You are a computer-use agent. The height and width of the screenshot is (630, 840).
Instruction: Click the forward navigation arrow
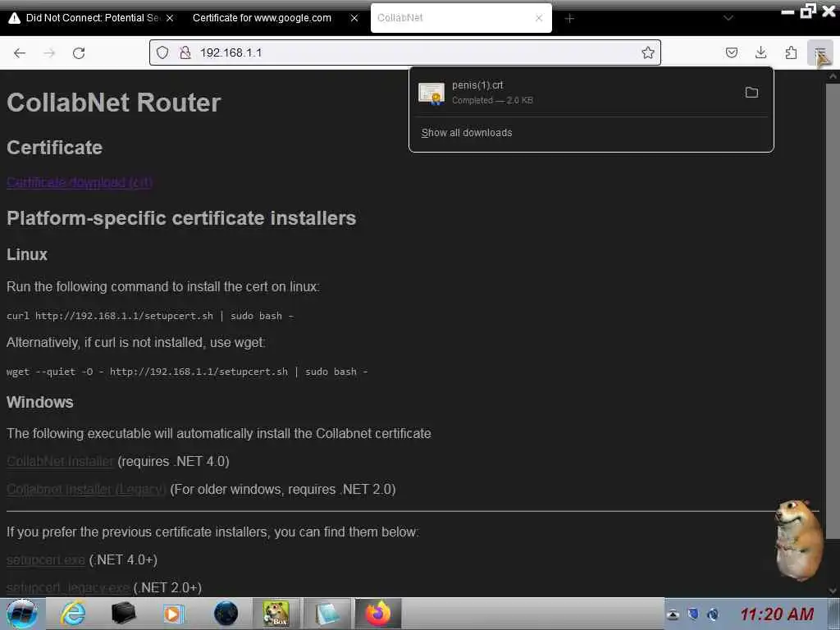(x=49, y=52)
